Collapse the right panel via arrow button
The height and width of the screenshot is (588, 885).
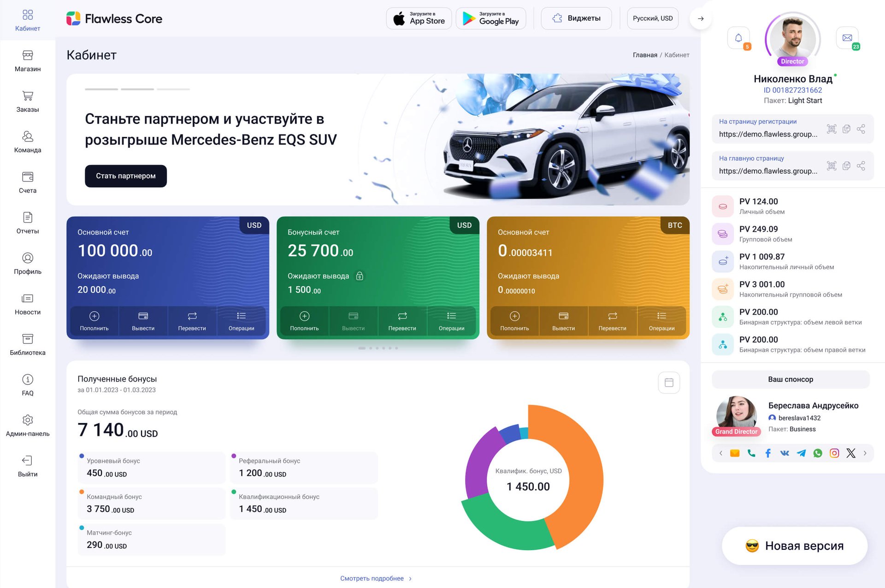point(700,18)
